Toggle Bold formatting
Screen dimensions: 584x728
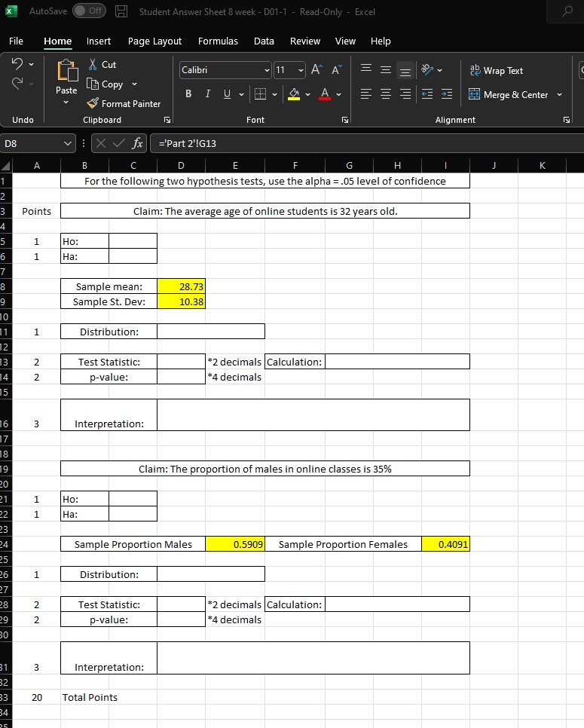pos(188,93)
